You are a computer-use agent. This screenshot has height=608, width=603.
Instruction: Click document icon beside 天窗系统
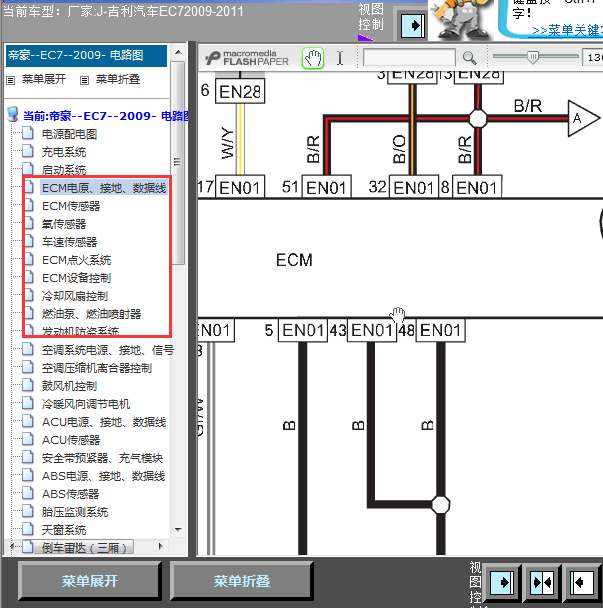[x=28, y=529]
